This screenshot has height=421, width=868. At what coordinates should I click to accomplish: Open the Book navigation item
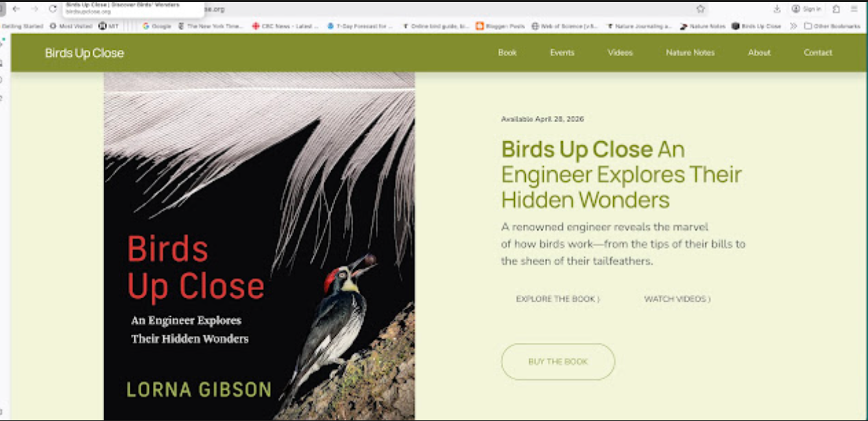click(507, 53)
